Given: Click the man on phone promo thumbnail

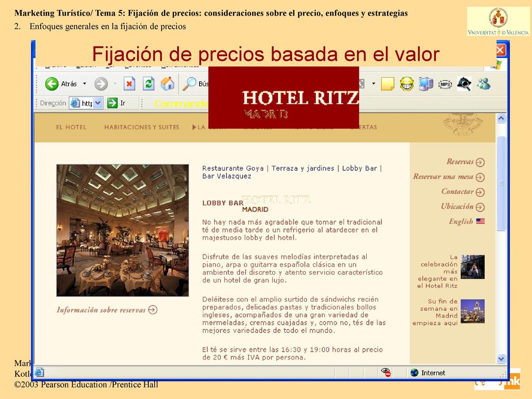Looking at the screenshot, I should [473, 267].
